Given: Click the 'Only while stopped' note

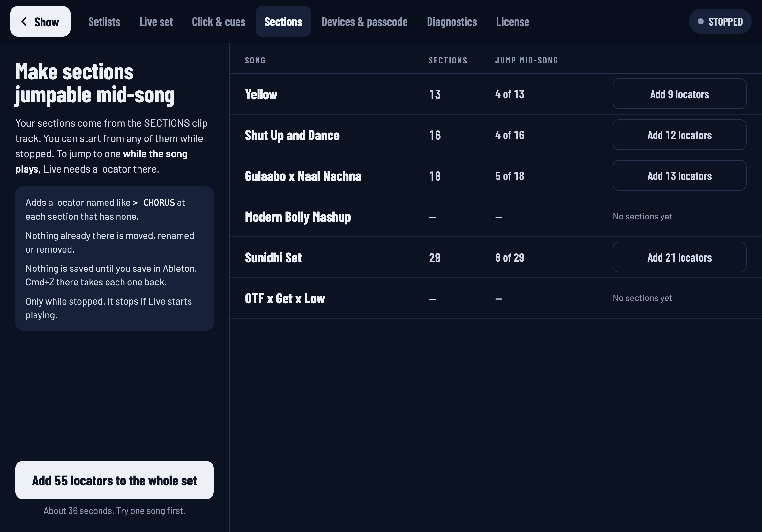Looking at the screenshot, I should [108, 308].
